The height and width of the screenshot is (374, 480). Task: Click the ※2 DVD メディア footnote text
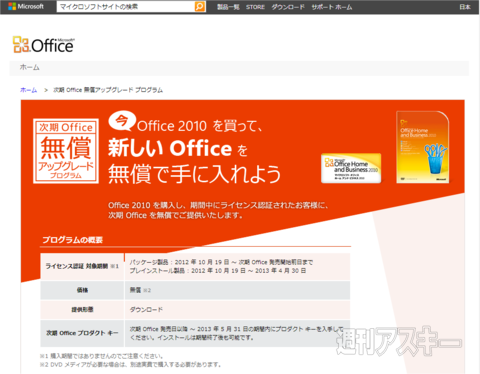[x=130, y=365]
